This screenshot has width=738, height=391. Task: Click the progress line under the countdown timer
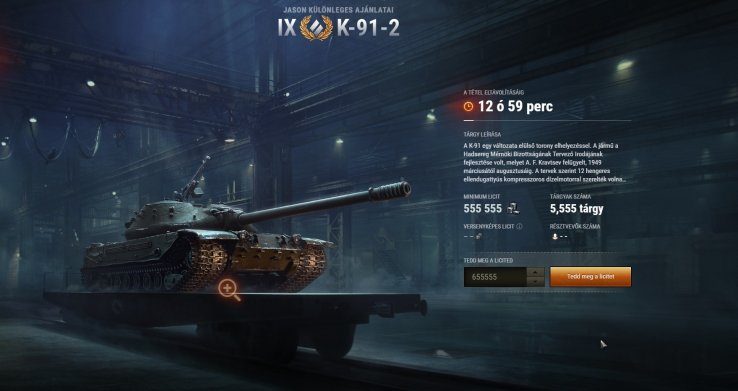coord(547,120)
